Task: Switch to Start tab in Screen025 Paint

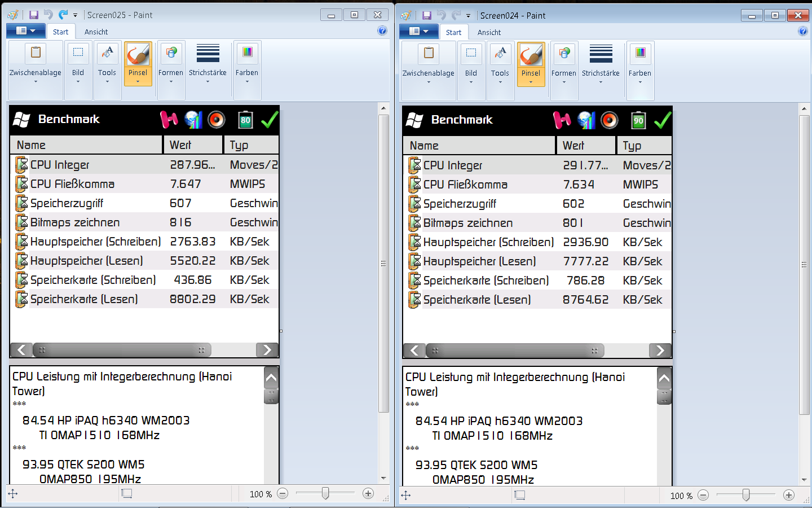Action: tap(60, 32)
